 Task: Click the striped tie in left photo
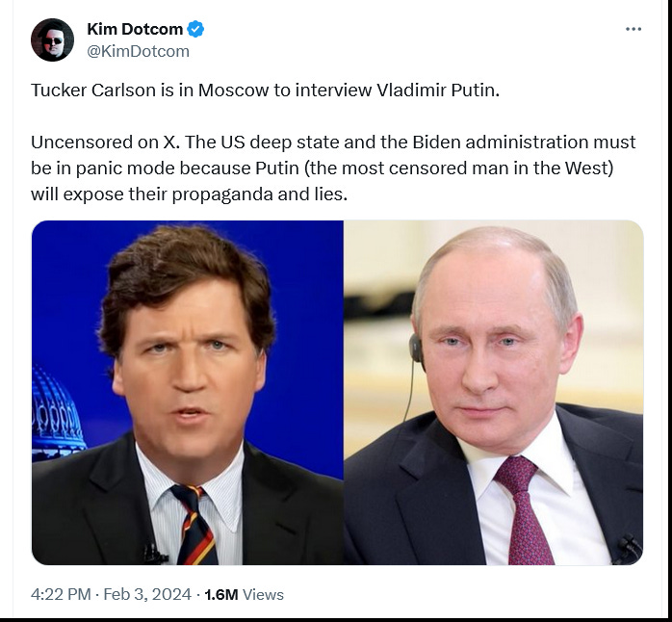(194, 524)
